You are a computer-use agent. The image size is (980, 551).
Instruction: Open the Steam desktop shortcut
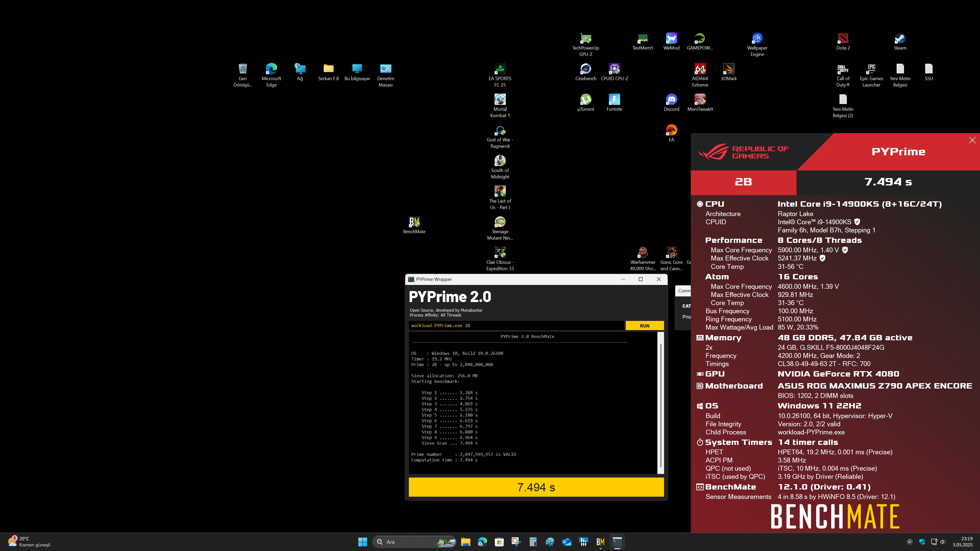click(900, 41)
